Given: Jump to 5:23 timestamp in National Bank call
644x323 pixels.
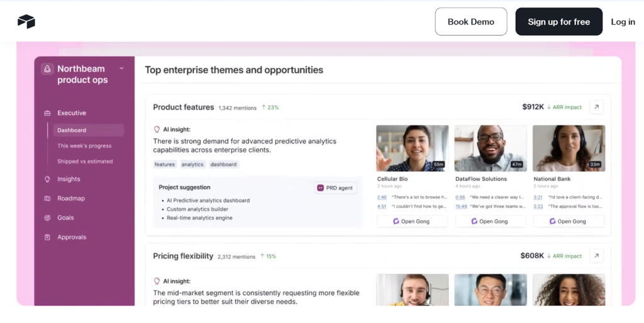Looking at the screenshot, I should 538,206.
